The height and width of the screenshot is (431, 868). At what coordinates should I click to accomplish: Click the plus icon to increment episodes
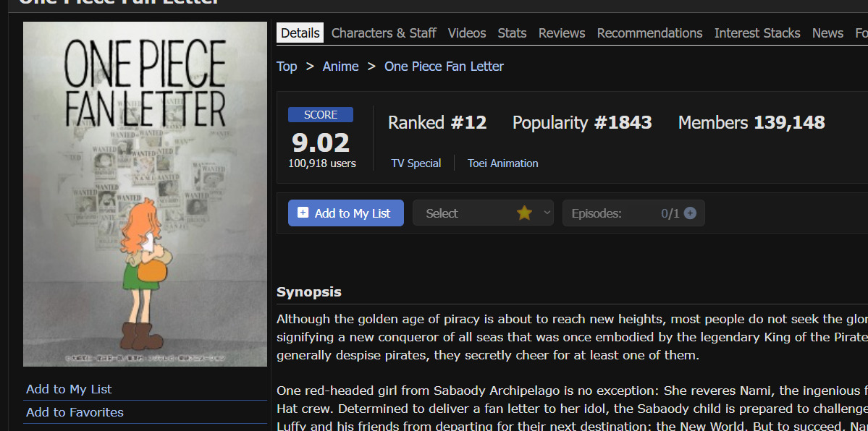pos(690,213)
